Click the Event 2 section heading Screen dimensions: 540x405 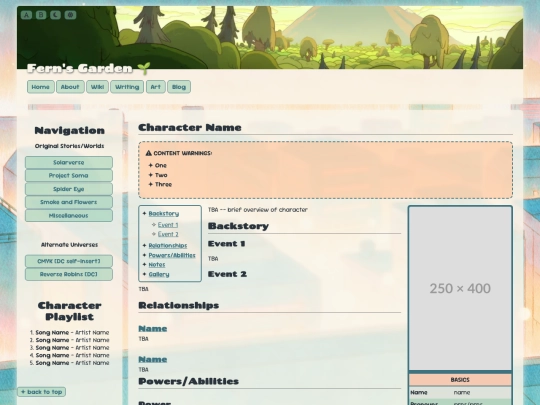(227, 274)
